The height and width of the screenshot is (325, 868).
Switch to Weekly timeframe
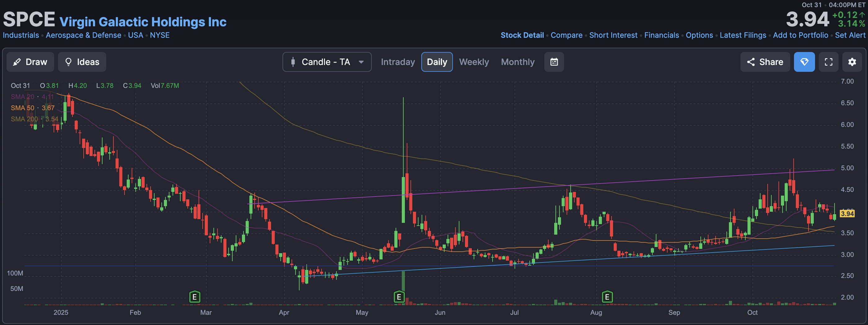pos(474,62)
